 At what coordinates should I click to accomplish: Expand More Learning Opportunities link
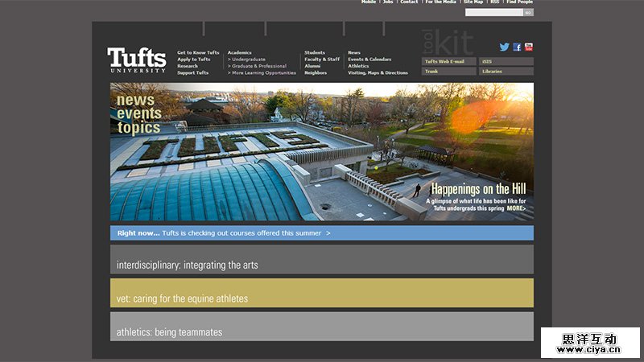pyautogui.click(x=262, y=72)
